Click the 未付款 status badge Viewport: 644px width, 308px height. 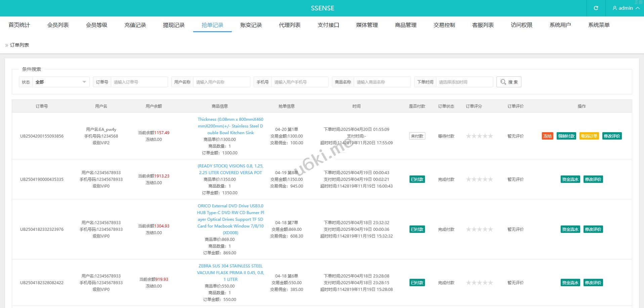click(x=417, y=136)
